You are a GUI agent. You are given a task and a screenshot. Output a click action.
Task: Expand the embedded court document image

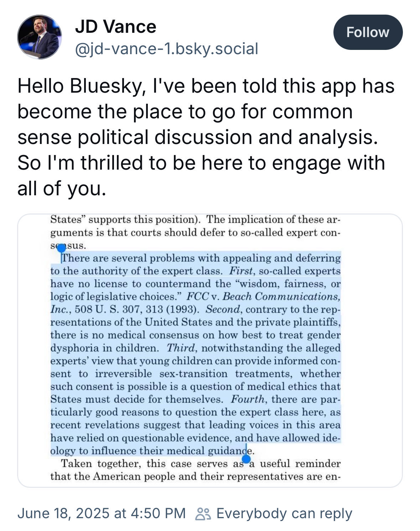pos(210,349)
